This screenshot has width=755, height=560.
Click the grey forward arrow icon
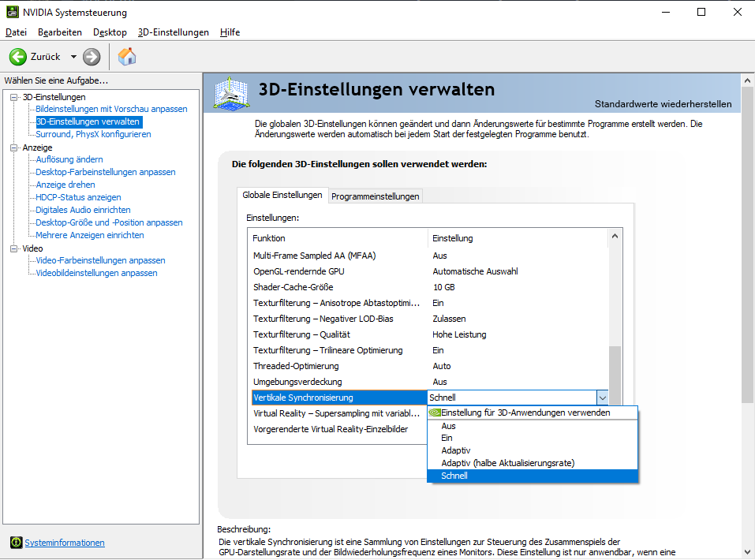pos(92,57)
